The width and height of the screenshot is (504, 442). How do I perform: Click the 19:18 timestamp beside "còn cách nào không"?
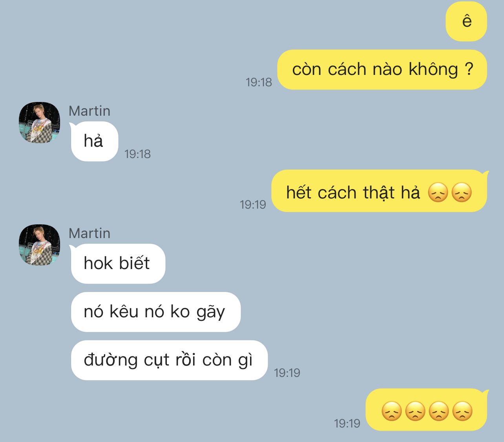259,82
